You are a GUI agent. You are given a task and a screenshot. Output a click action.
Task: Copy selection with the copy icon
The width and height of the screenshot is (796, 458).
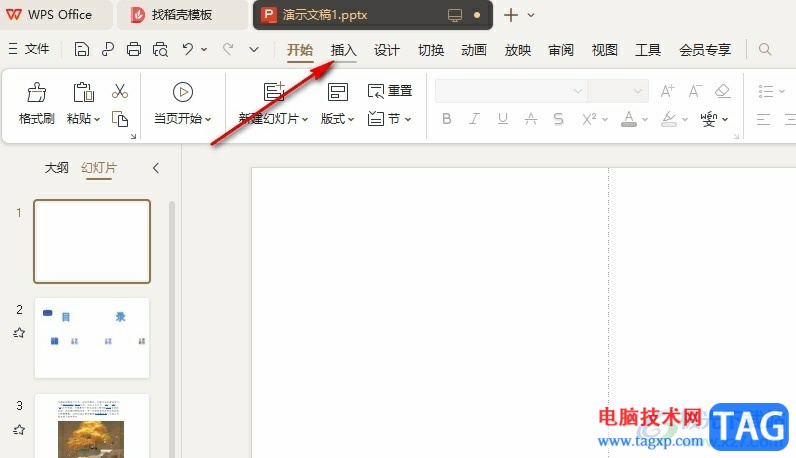point(120,119)
